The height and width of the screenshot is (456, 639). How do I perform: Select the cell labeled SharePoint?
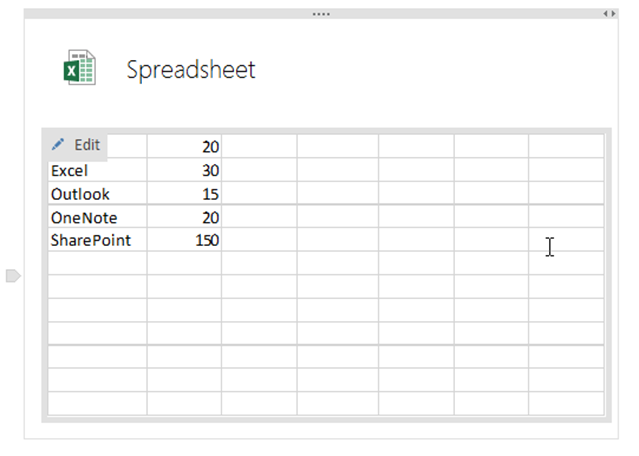[97, 240]
